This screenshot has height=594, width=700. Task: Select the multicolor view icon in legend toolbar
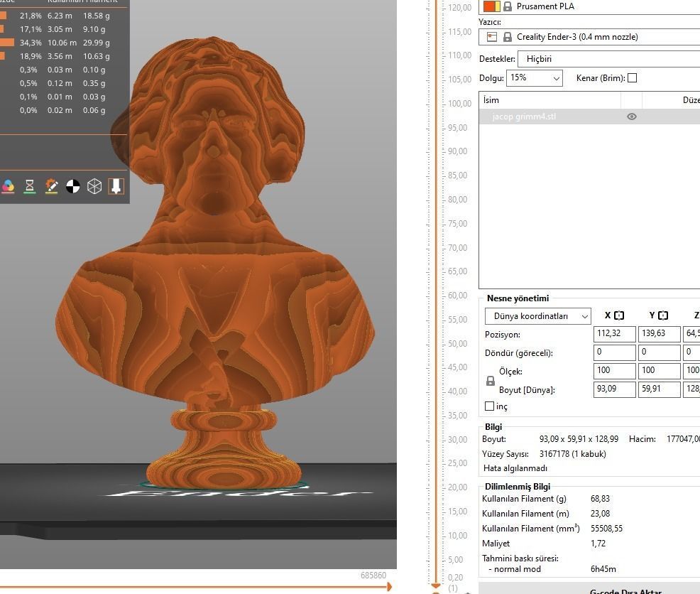tap(8, 186)
